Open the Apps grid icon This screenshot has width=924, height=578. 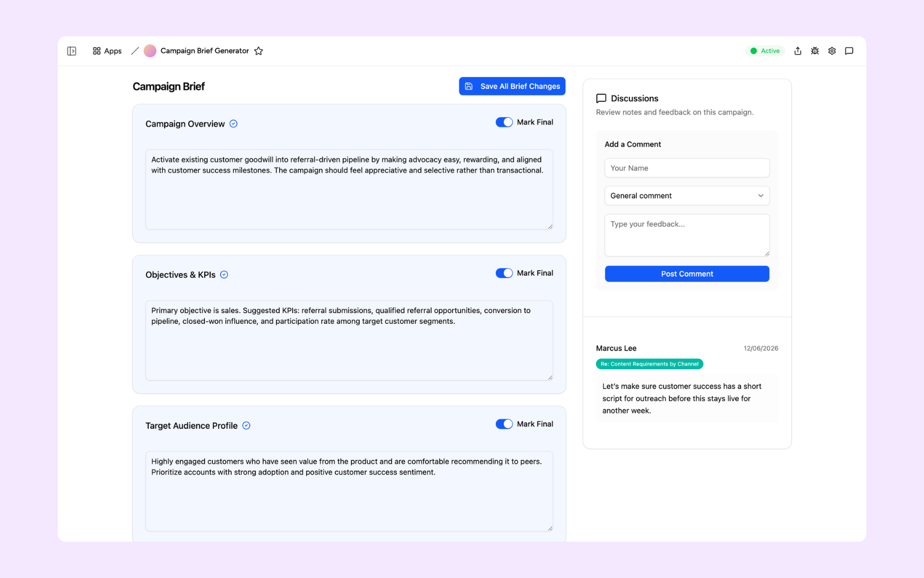point(97,51)
